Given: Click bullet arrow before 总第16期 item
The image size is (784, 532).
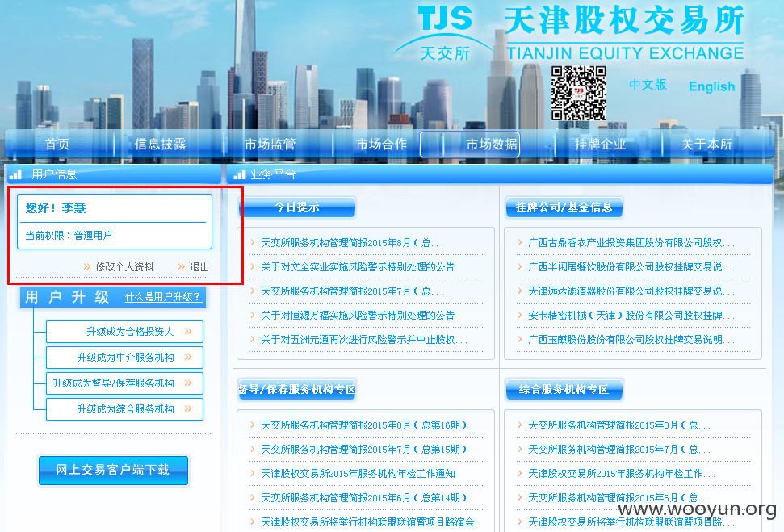Looking at the screenshot, I should click(x=253, y=425).
